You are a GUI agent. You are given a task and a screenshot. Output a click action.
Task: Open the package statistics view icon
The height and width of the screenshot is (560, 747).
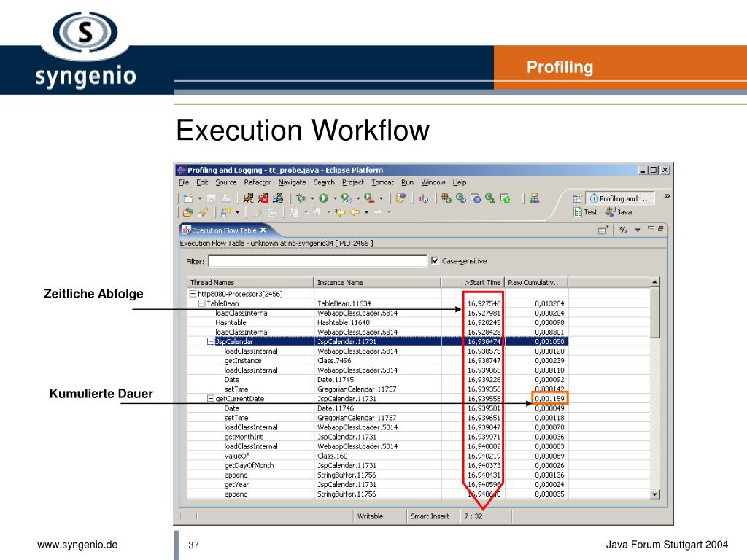coord(446,198)
